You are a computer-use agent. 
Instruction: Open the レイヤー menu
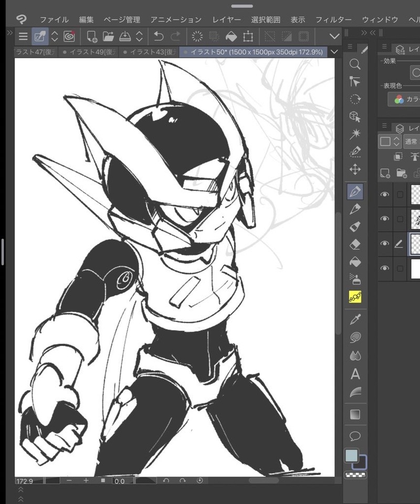[x=226, y=20]
